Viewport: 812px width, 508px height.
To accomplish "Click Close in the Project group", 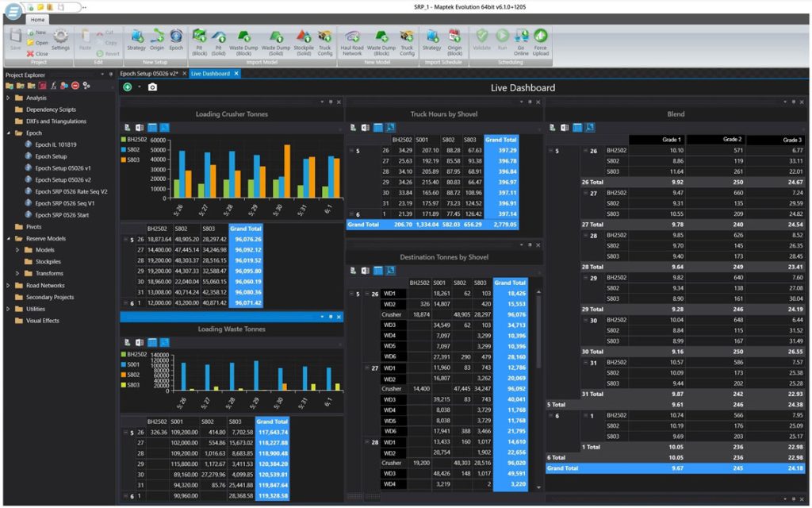I will [x=37, y=53].
